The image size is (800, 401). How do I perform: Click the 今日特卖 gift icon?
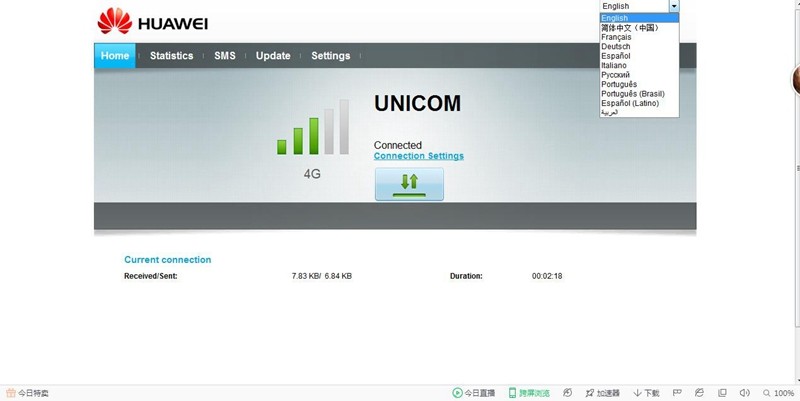pyautogui.click(x=11, y=393)
